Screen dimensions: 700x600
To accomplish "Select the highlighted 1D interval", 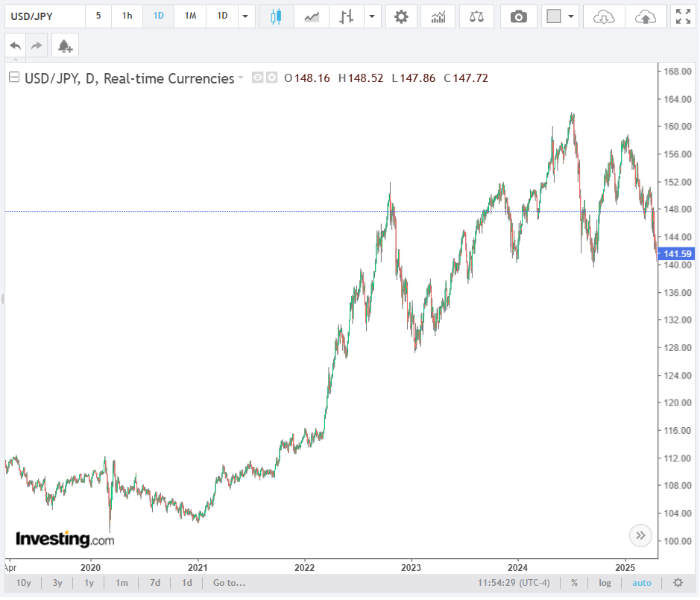I will click(x=159, y=16).
